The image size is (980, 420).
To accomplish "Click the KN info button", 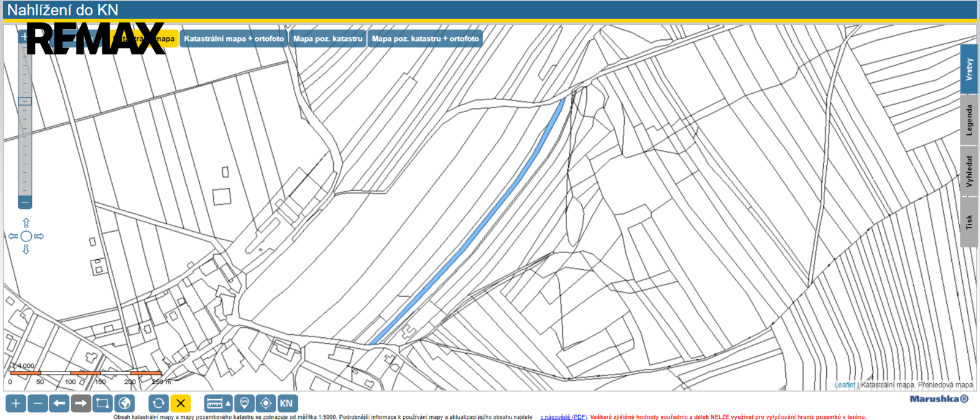I will coord(287,403).
